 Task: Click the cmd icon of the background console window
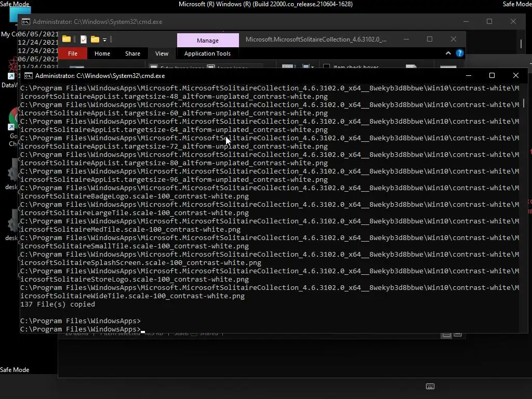coord(26,22)
